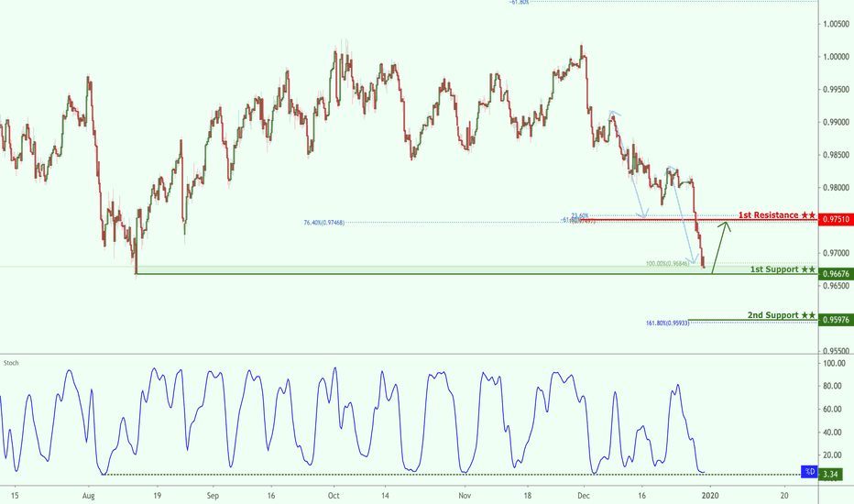Click the '18' date label after Nov
This screenshot has height=504, width=854.
tap(527, 496)
